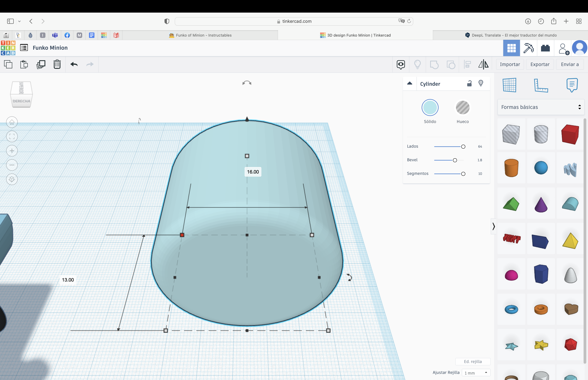588x380 pixels.
Task: Click the Ed. rejilla button
Action: tap(473, 361)
